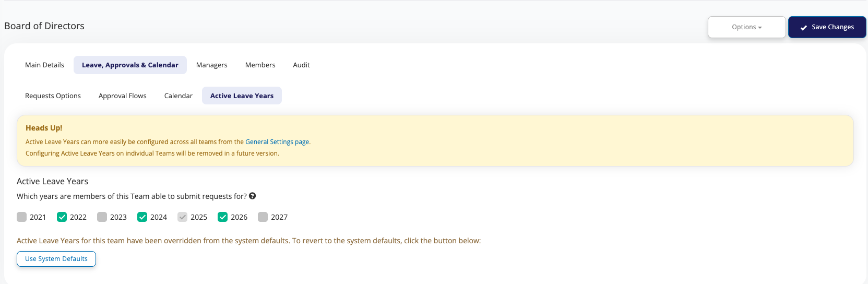Click the Save Changes button
The image size is (868, 284).
click(827, 27)
